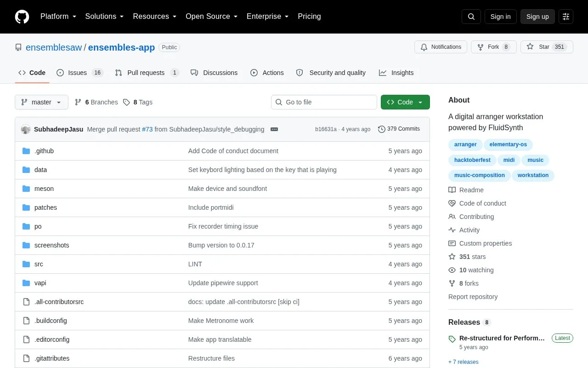Open the 8 Tags link
The image size is (588, 368).
point(138,102)
